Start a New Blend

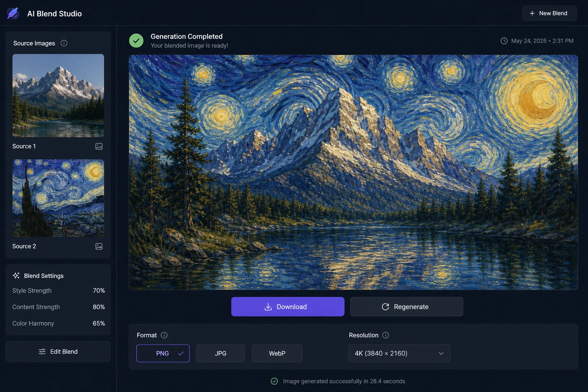[550, 13]
